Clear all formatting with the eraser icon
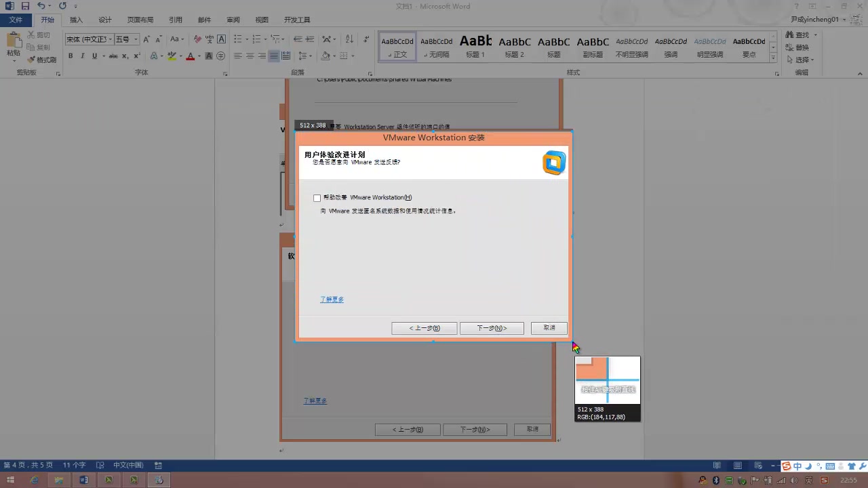Screen dimensions: 868x488 [x=197, y=39]
